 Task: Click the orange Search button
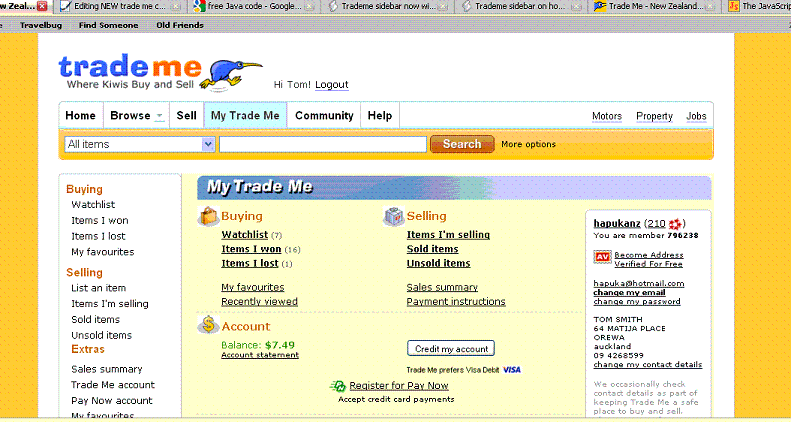pyautogui.click(x=462, y=144)
